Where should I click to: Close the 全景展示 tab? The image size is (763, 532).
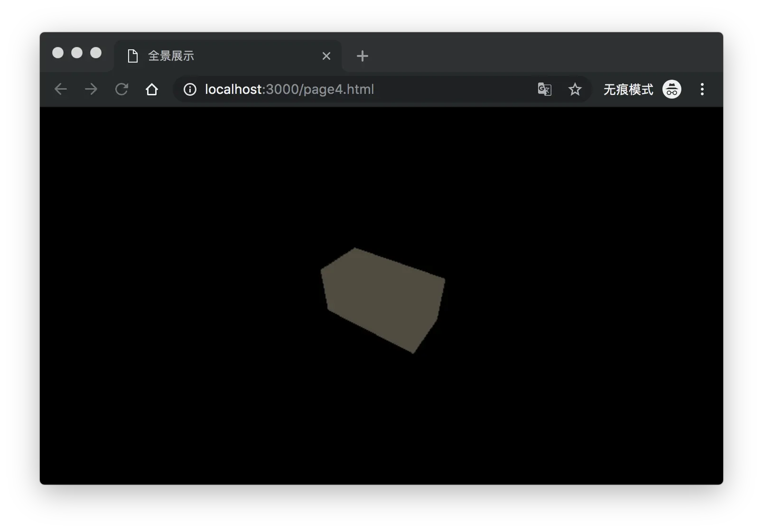(x=326, y=56)
